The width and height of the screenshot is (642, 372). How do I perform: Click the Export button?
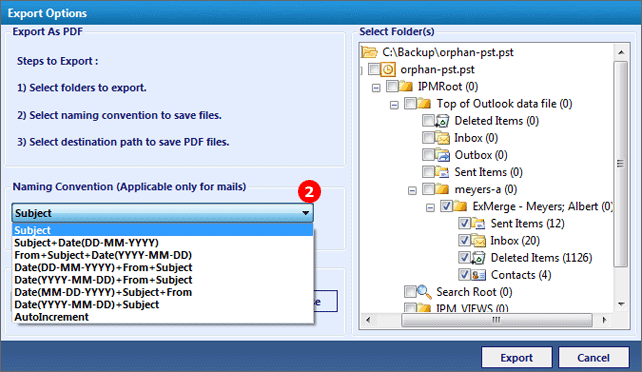517,358
